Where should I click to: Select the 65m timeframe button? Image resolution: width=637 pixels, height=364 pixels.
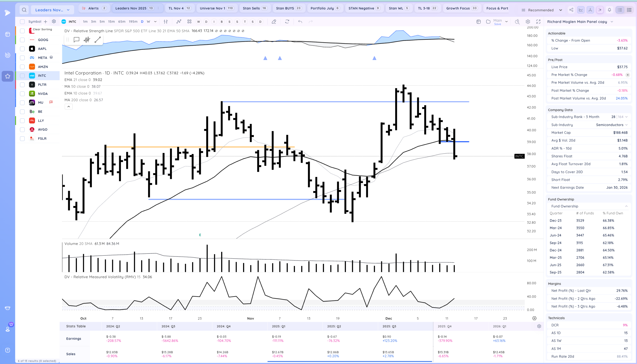point(122,22)
